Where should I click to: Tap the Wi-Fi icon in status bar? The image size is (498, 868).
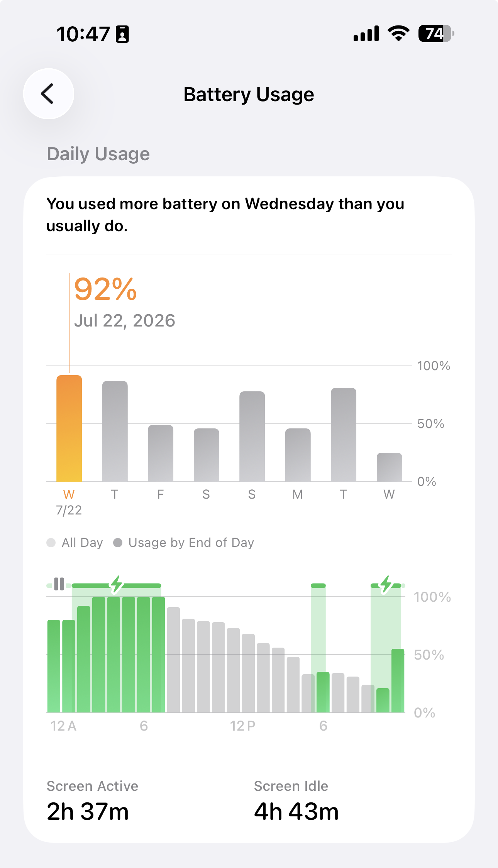tap(399, 34)
